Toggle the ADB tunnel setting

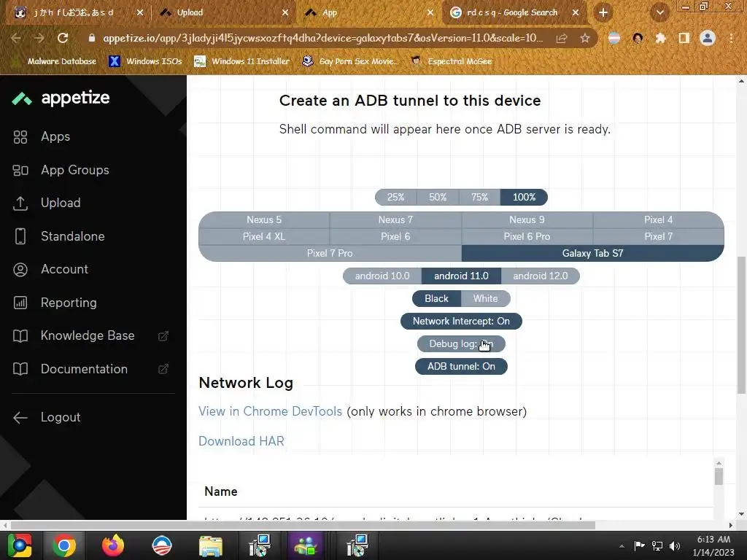pos(461,367)
